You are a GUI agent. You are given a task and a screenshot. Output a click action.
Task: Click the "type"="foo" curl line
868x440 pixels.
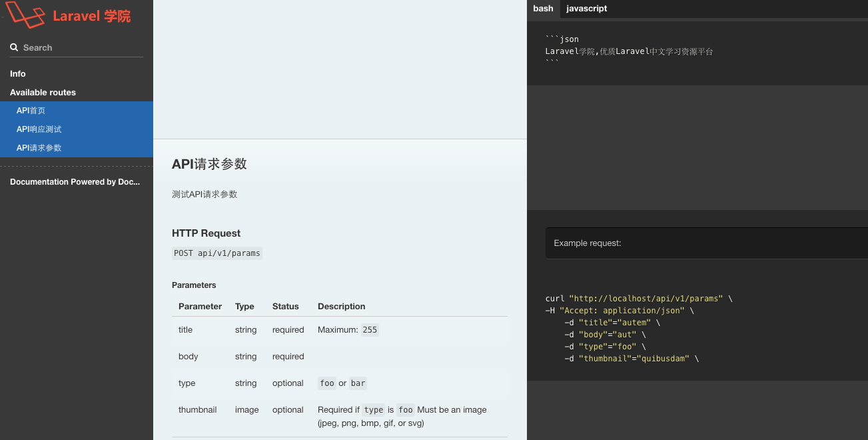(x=606, y=347)
